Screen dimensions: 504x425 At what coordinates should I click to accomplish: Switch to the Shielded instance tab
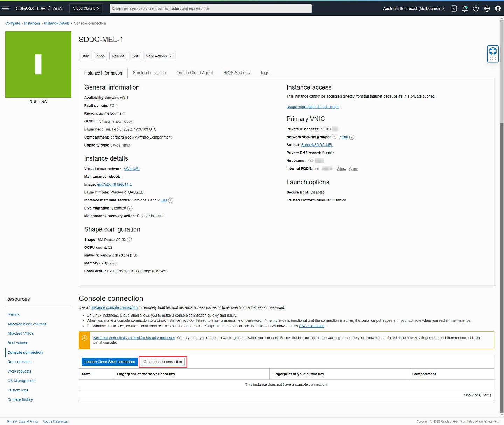point(149,73)
